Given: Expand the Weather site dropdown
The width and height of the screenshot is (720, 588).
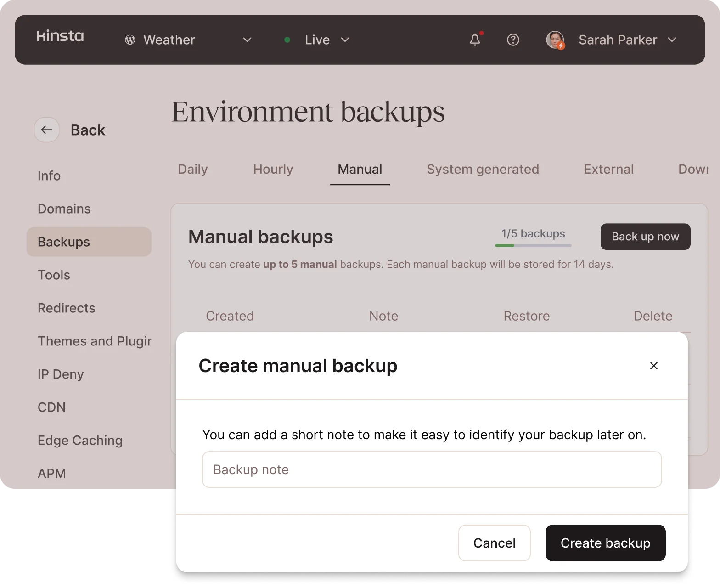Looking at the screenshot, I should click(x=247, y=40).
